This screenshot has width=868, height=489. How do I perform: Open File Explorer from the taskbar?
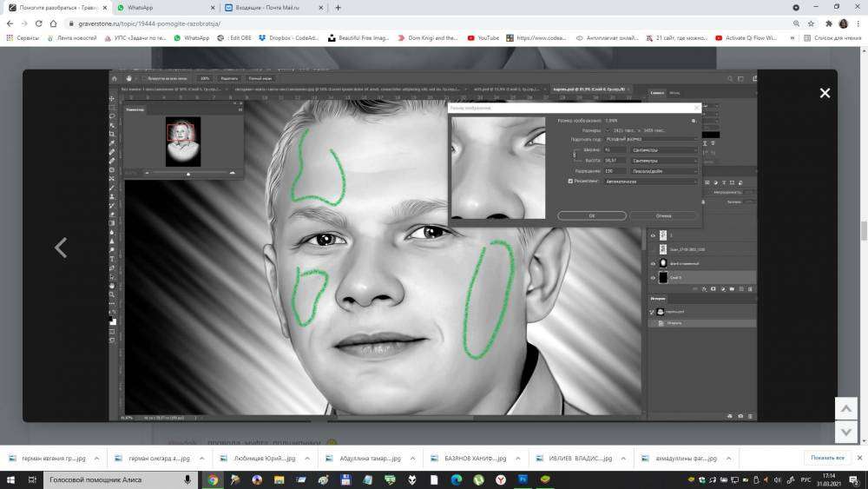point(279,479)
